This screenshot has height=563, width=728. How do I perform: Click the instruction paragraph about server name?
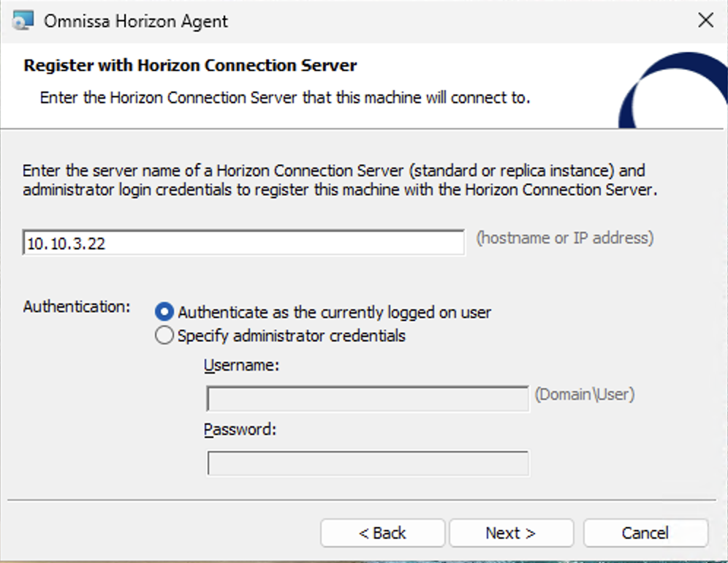pyautogui.click(x=340, y=181)
